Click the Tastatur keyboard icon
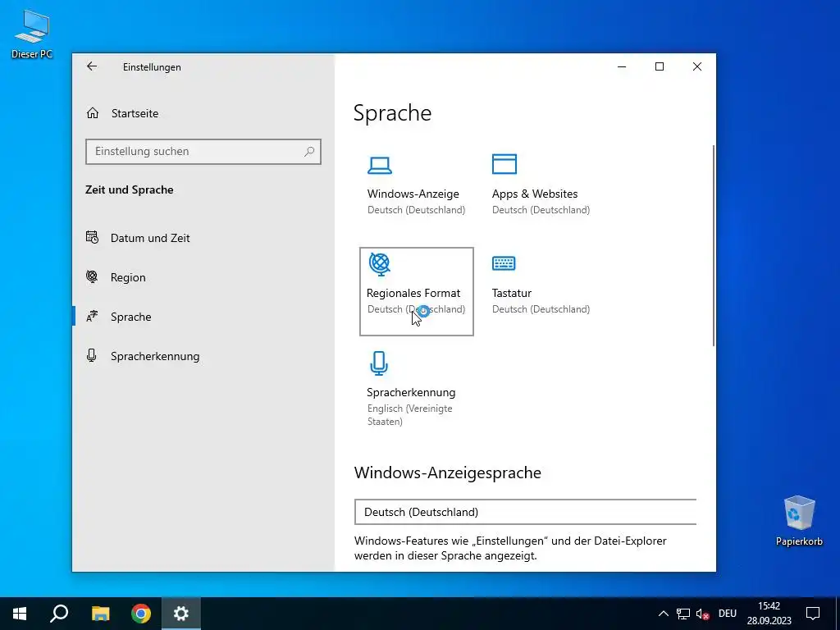The height and width of the screenshot is (630, 840). (504, 263)
